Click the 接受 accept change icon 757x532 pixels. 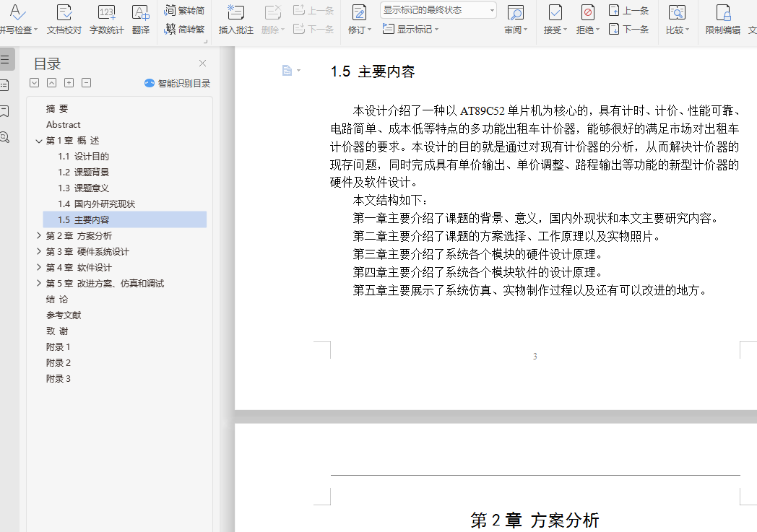tap(555, 12)
